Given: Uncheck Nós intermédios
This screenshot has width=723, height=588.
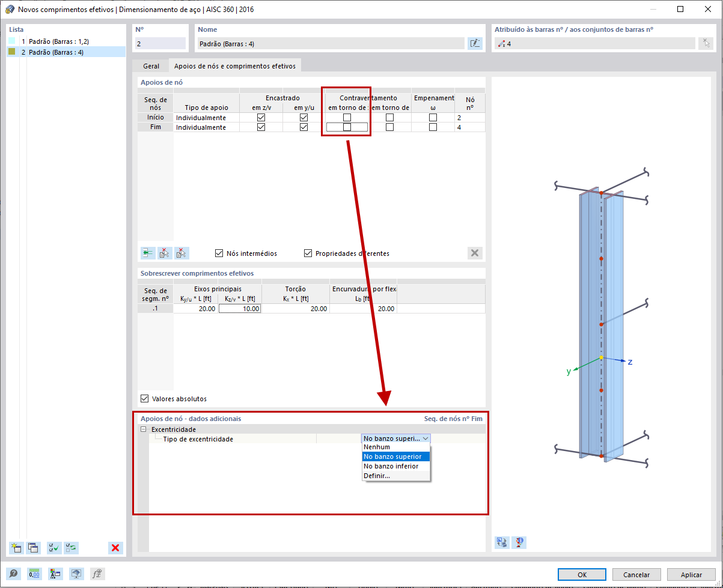Looking at the screenshot, I should (219, 253).
